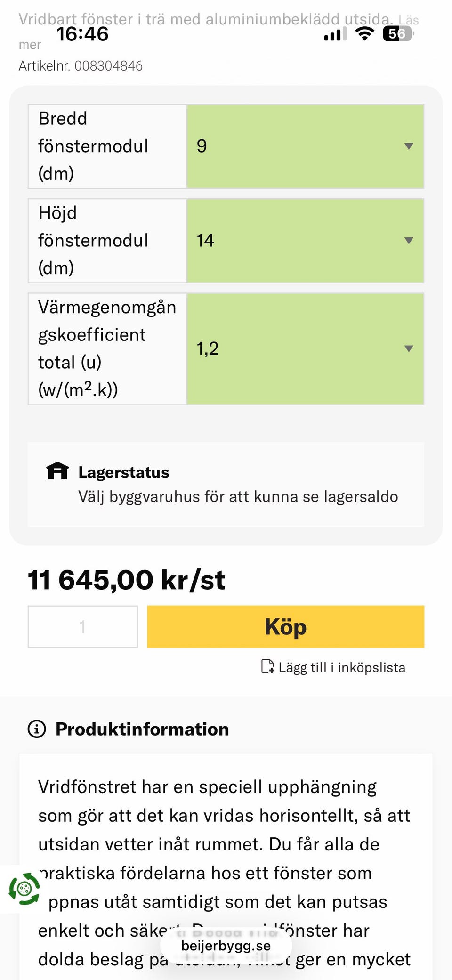The height and width of the screenshot is (980, 452).
Task: Tap the Produktinformation info circle icon
Action: point(37,729)
